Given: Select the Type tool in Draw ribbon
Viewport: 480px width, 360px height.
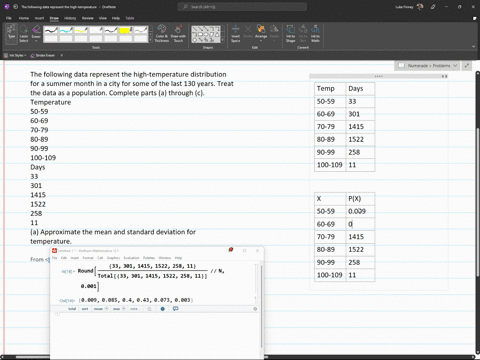Looking at the screenshot, I should [x=12, y=33].
